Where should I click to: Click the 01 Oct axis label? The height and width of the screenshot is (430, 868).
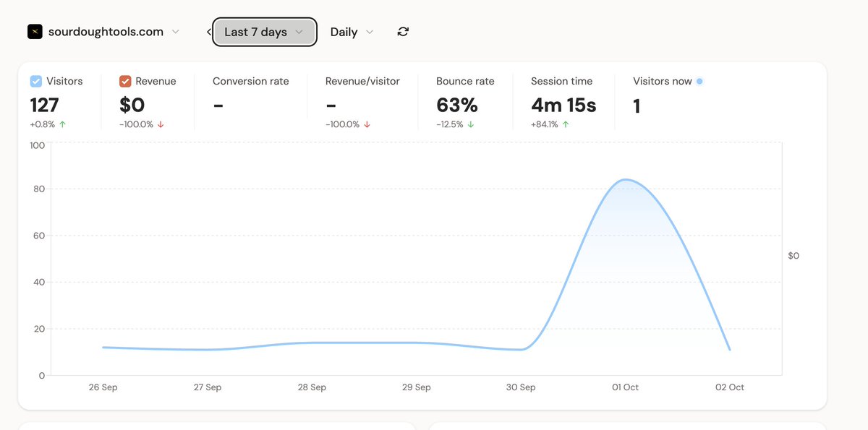coord(625,387)
